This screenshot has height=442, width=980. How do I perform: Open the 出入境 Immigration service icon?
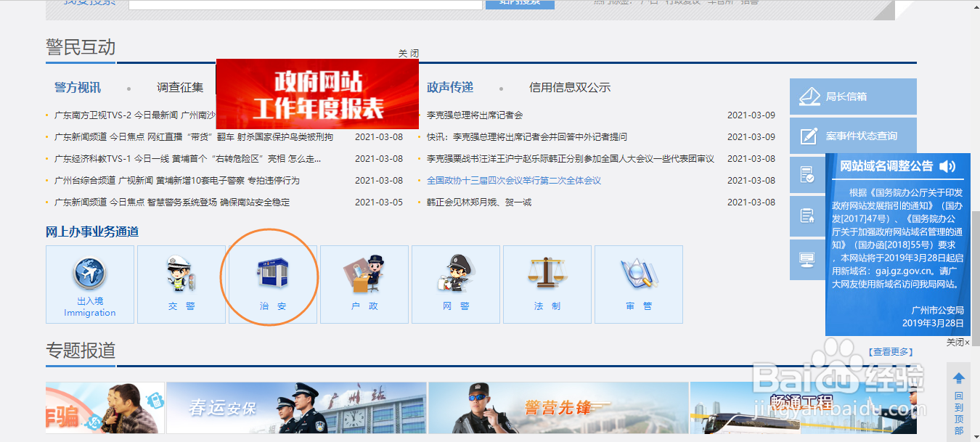click(x=89, y=285)
